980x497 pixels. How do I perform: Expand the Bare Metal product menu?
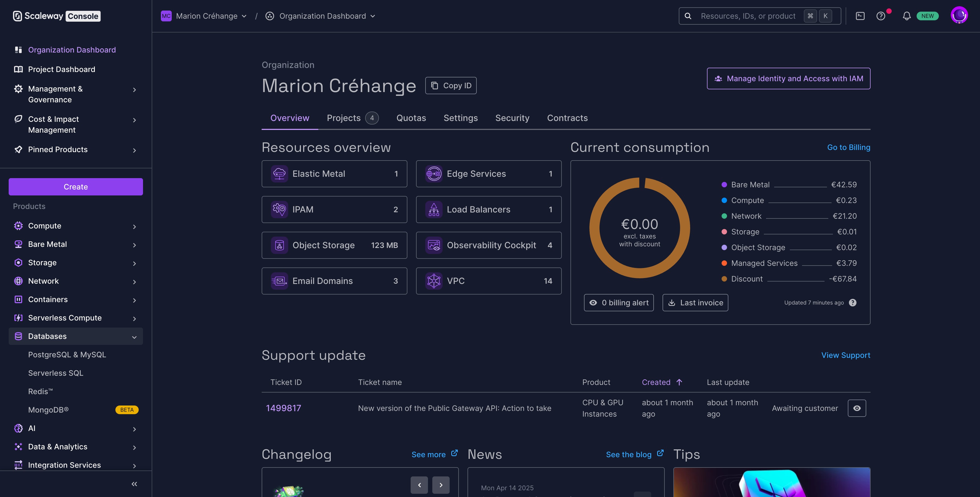(134, 245)
